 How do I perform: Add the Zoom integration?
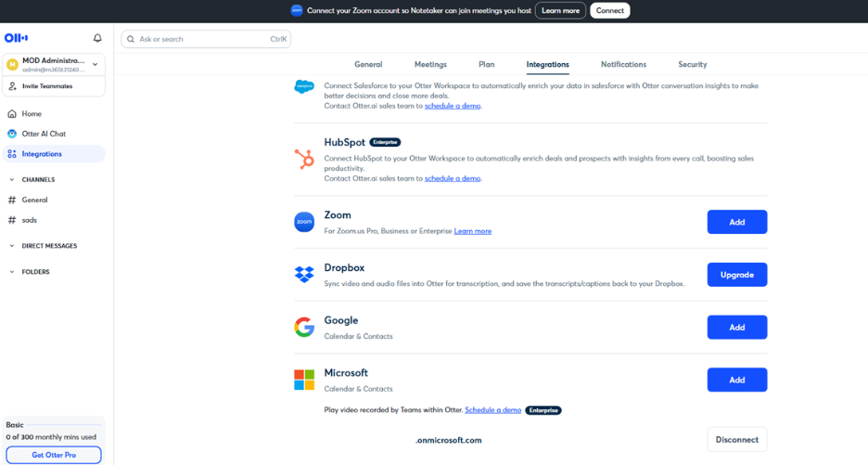click(x=737, y=222)
